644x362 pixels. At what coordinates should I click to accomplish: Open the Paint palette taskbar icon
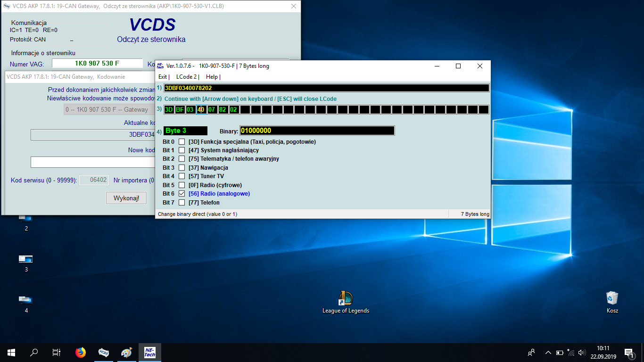(x=126, y=352)
